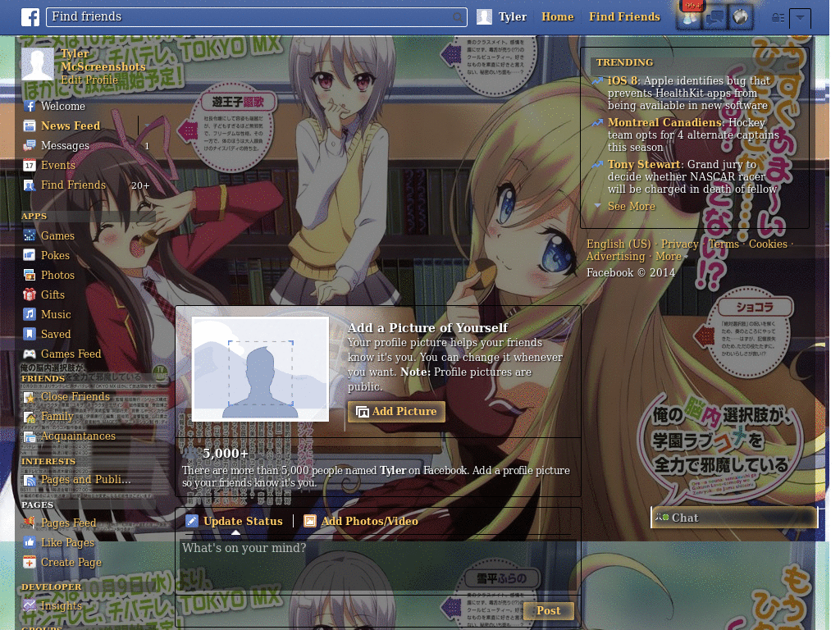Viewport: 840px width, 630px height.
Task: Open Tyler McScreenshots profile name link
Action: pos(103,60)
